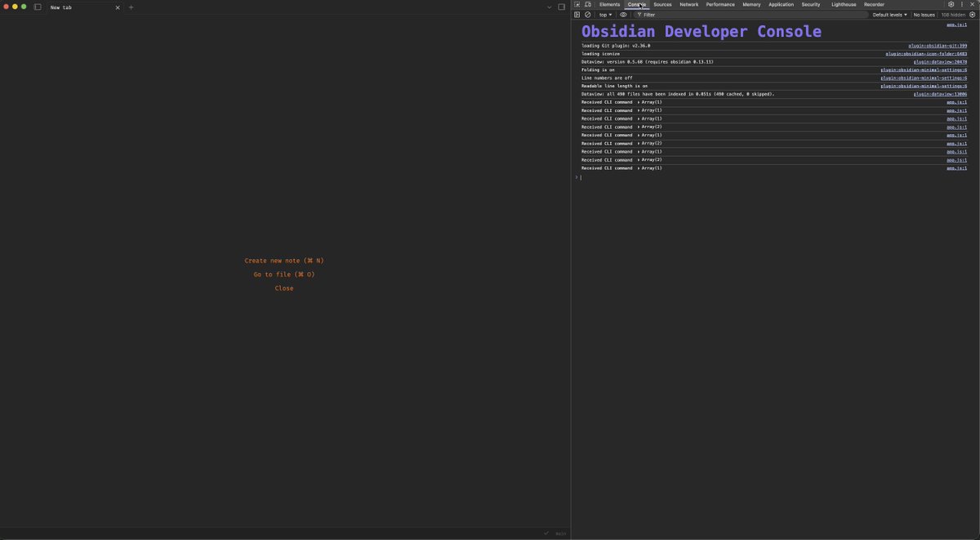Image resolution: width=980 pixels, height=540 pixels.
Task: Open the DevTools three-dot menu
Action: [x=962, y=4]
